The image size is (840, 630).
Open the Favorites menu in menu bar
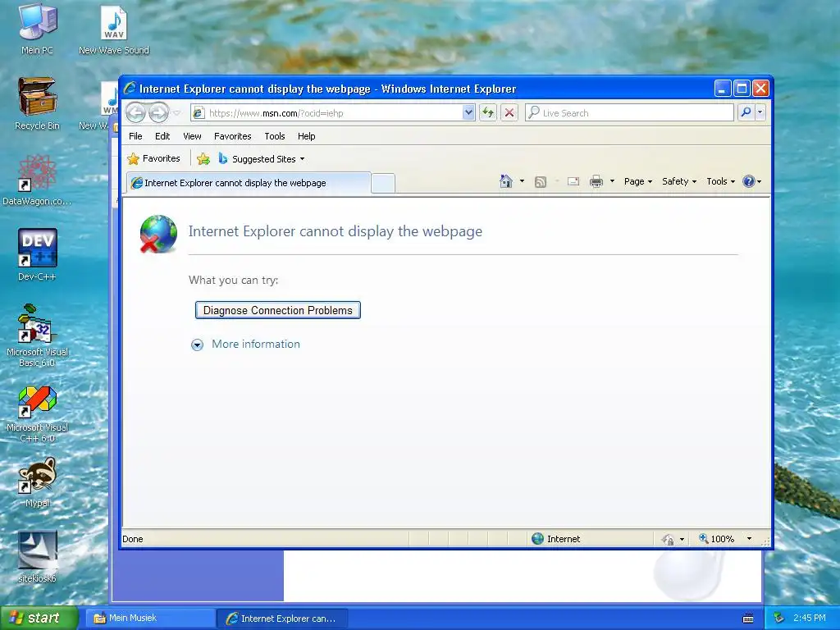coord(232,136)
